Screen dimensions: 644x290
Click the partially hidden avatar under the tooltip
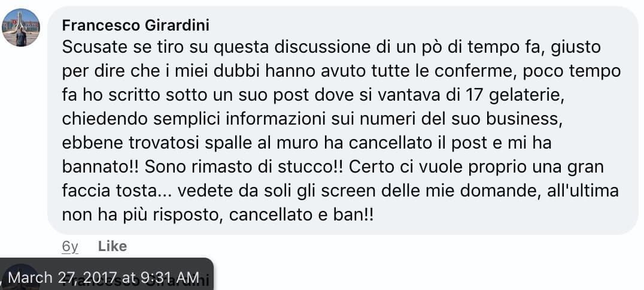pos(21,276)
